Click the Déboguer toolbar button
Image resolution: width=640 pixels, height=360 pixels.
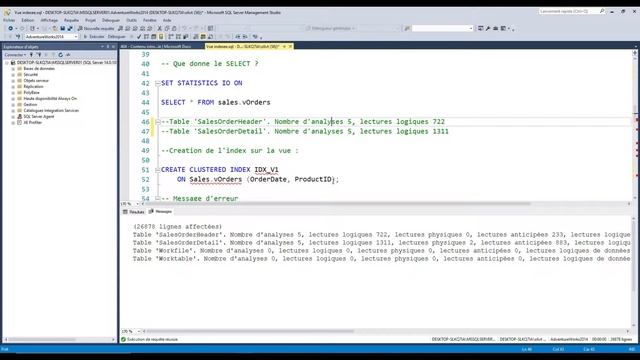click(x=117, y=37)
